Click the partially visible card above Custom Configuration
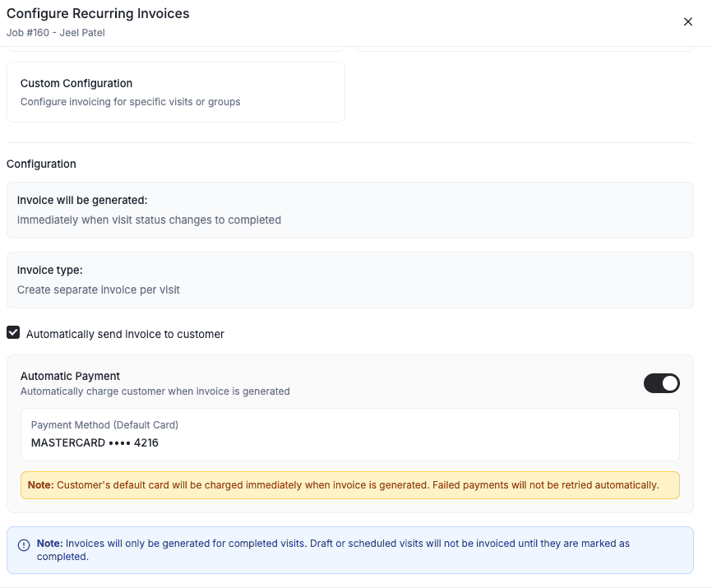This screenshot has width=712, height=588. click(175, 45)
